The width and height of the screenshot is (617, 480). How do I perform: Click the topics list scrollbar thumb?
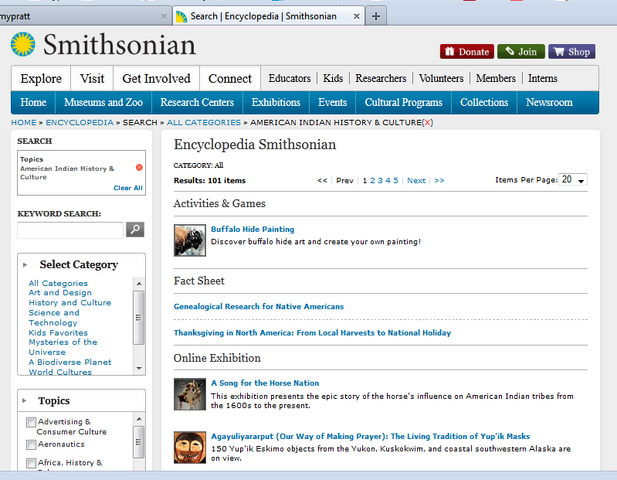click(x=139, y=442)
